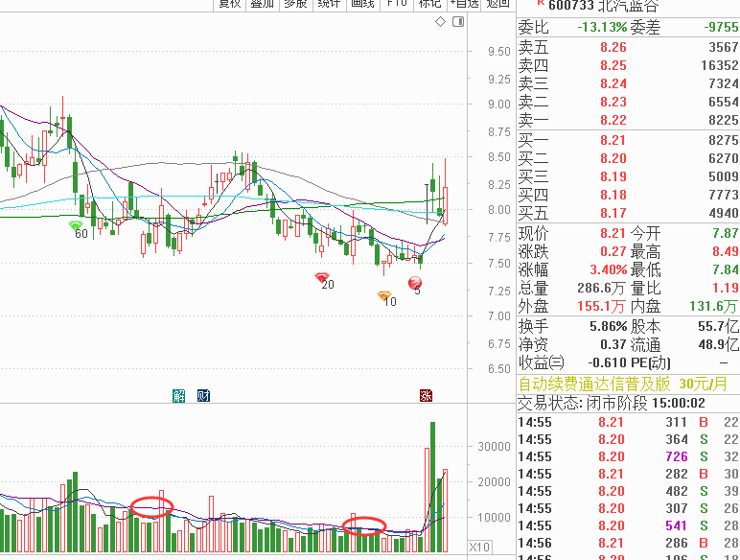Select the 买四 8.18 bid row
740x560 pixels.
(x=628, y=195)
